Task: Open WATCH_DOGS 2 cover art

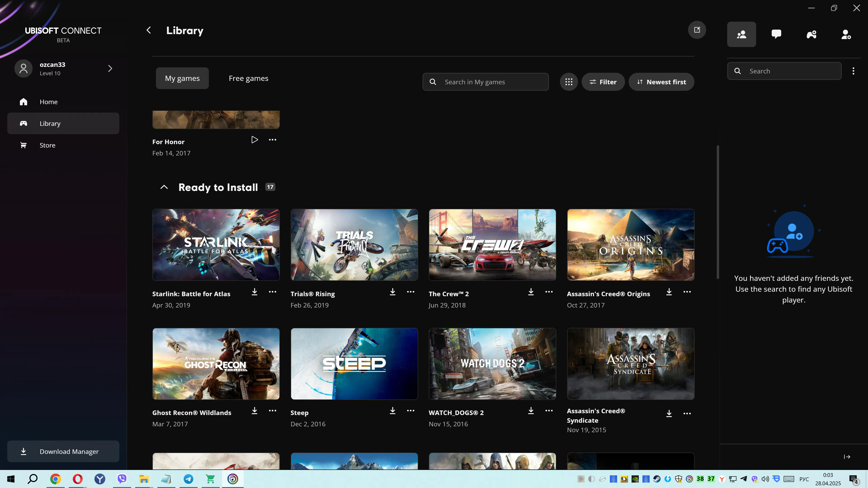Action: pos(492,364)
